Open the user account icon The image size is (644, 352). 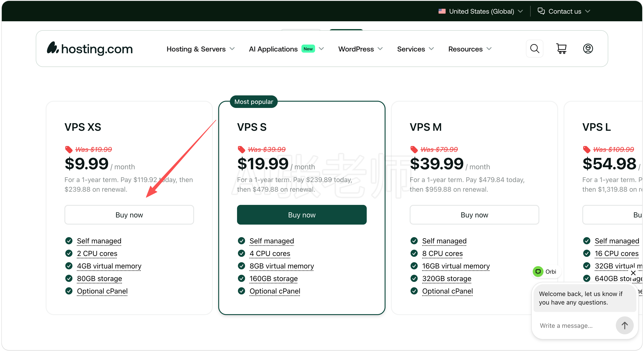tap(588, 49)
